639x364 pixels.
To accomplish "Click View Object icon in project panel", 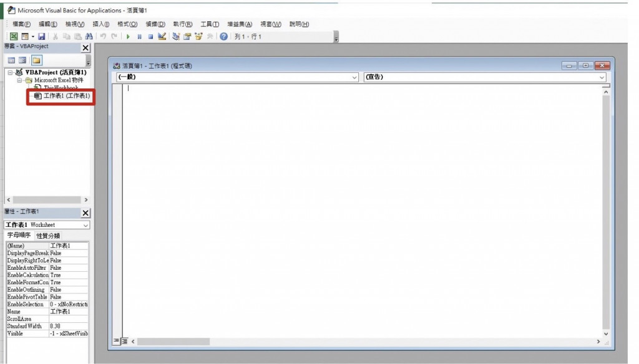I will coord(23,60).
